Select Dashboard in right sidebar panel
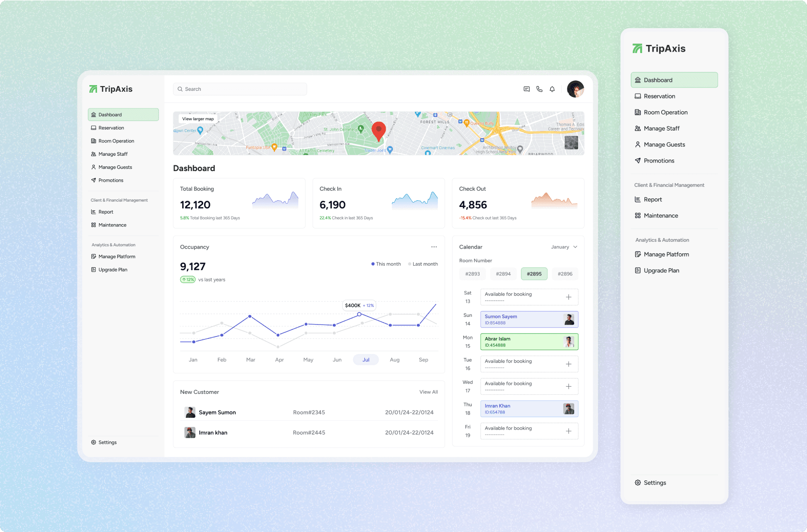The image size is (807, 532). click(x=675, y=80)
